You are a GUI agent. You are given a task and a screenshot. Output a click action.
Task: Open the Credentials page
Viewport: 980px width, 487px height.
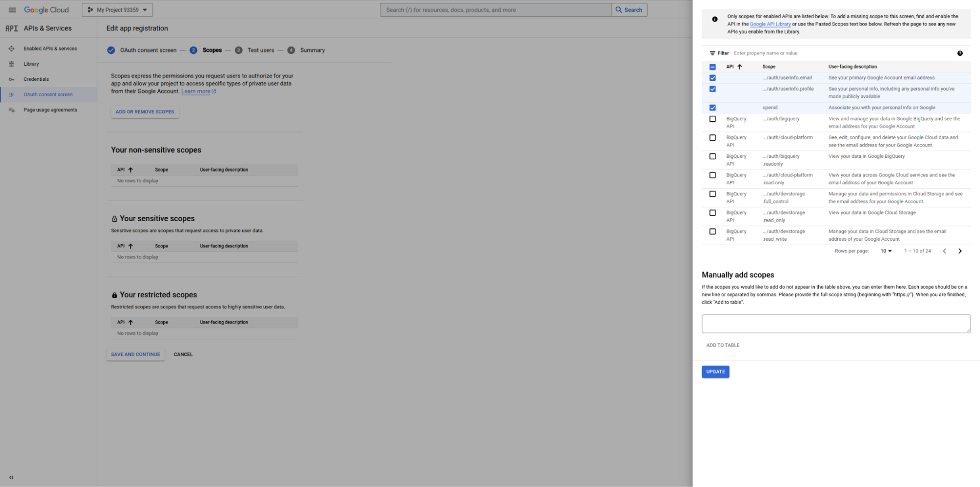36,79
